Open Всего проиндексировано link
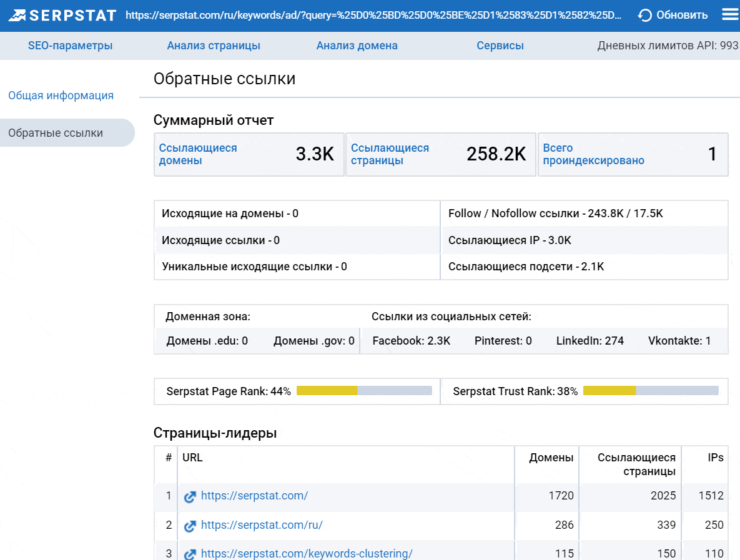 click(x=593, y=154)
